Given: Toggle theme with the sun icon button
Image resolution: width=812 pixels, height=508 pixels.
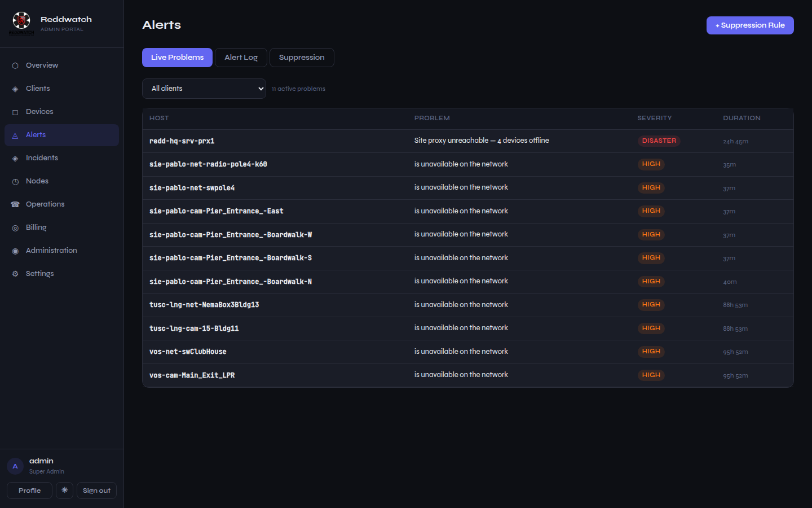Looking at the screenshot, I should click(64, 491).
